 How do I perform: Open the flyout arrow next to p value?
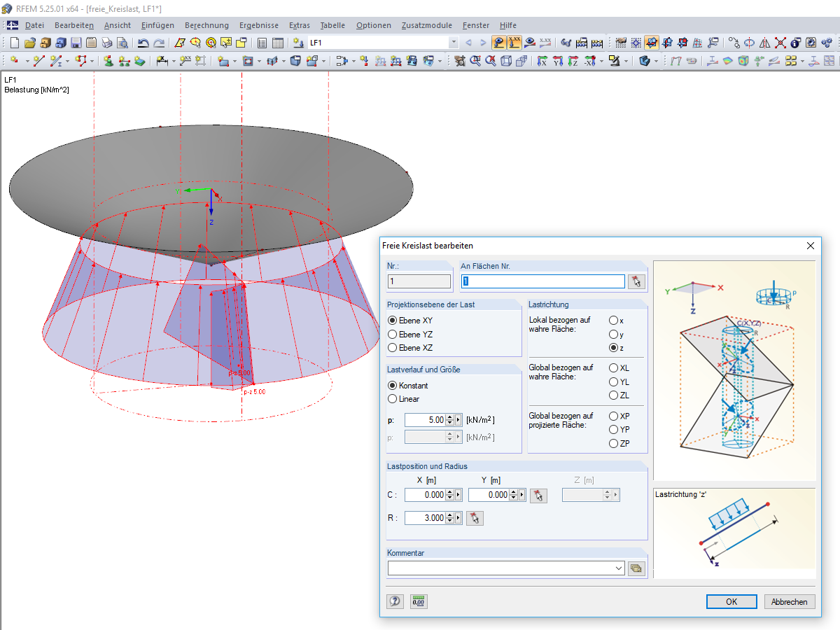[458, 420]
